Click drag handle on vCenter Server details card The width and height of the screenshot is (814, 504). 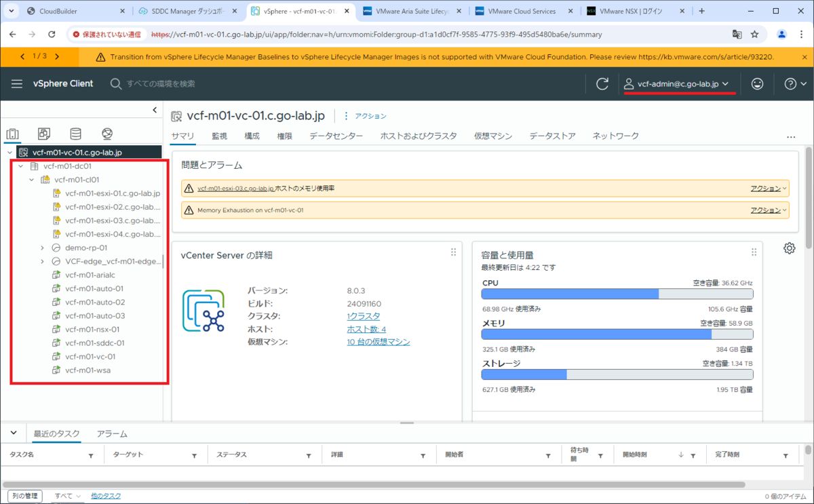[x=454, y=252]
